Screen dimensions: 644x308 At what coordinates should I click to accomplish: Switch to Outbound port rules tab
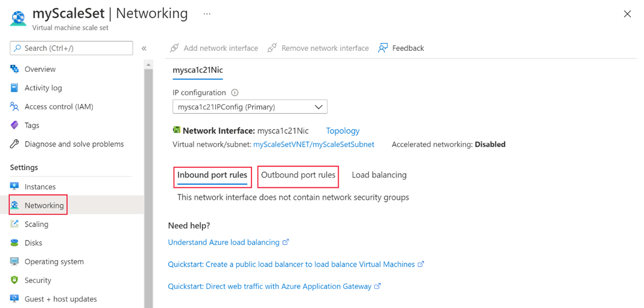(x=298, y=175)
